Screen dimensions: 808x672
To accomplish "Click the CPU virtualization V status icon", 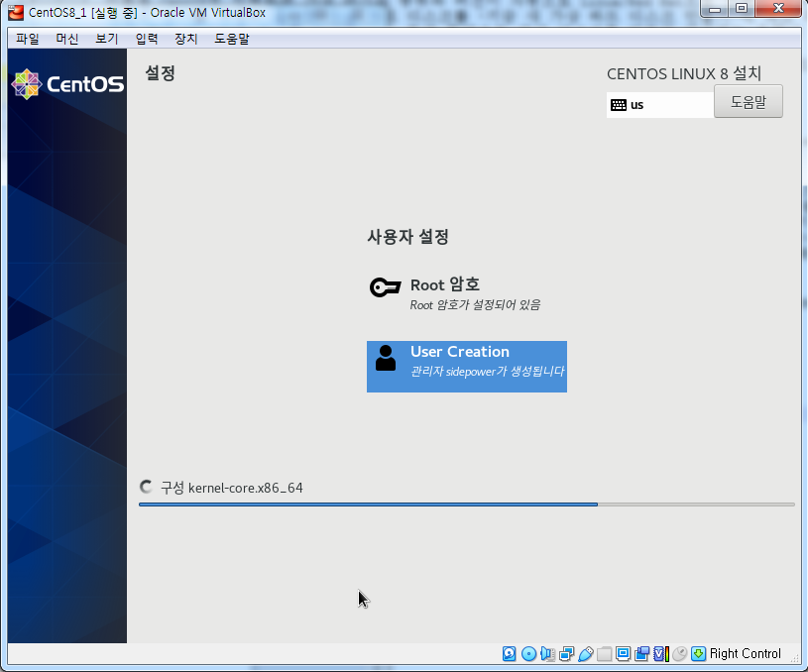I will 661,654.
